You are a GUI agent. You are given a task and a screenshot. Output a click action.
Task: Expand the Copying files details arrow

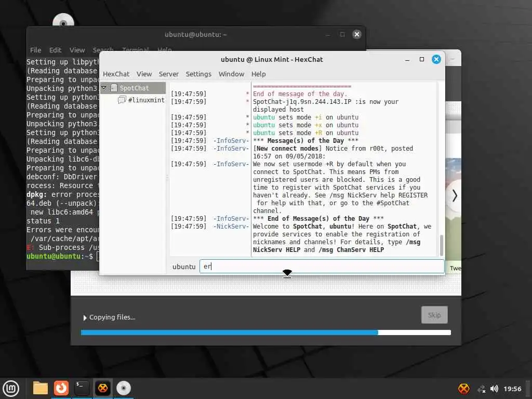click(85, 317)
